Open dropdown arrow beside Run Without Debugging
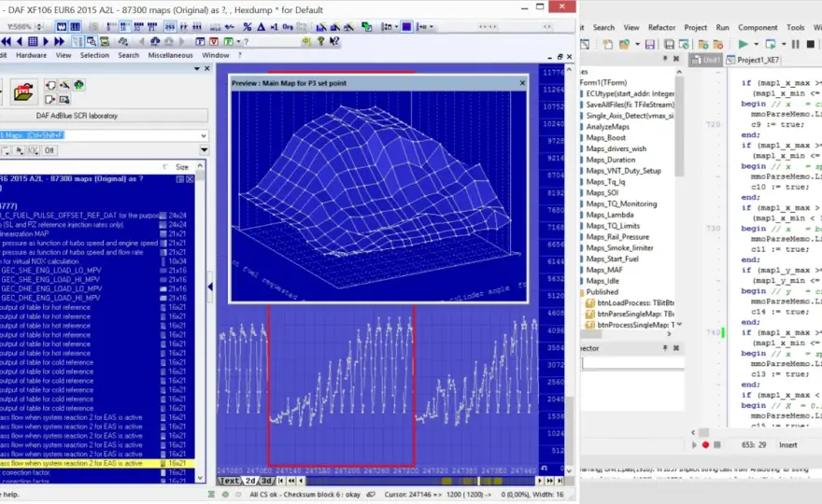Image resolution: width=822 pixels, height=504 pixels. [783, 45]
